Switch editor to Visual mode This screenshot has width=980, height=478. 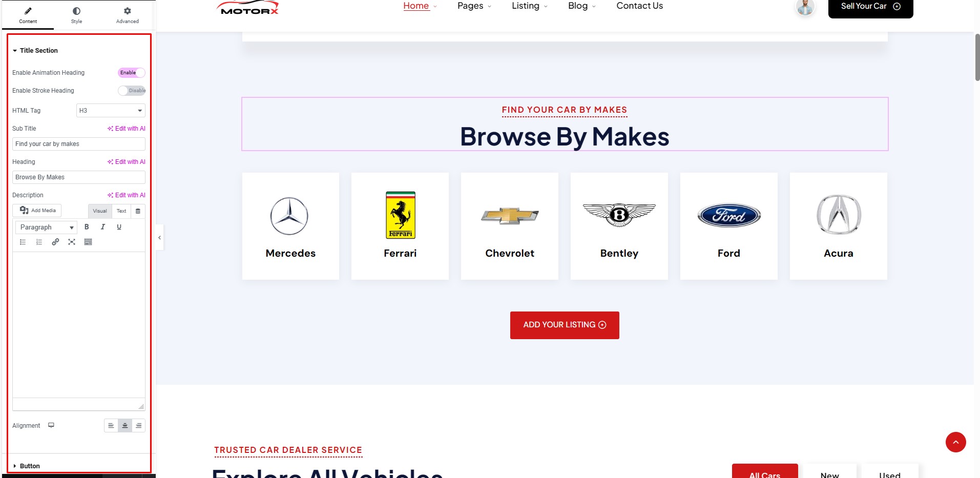point(100,211)
